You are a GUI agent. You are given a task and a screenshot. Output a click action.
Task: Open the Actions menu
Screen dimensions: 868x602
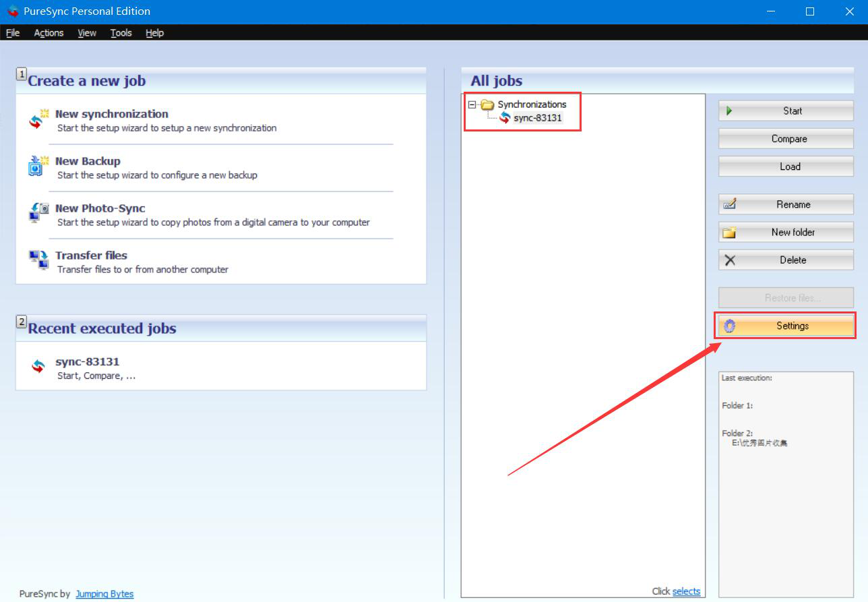click(x=49, y=32)
